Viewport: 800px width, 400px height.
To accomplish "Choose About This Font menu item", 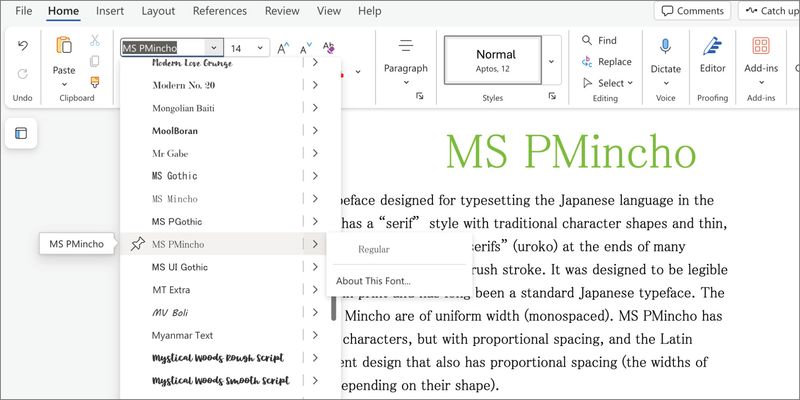I will pyautogui.click(x=373, y=281).
